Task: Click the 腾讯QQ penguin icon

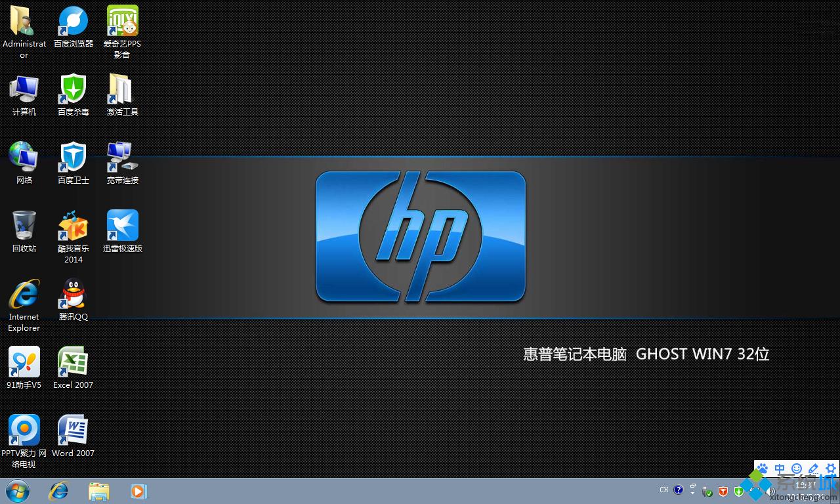Action: 73,294
